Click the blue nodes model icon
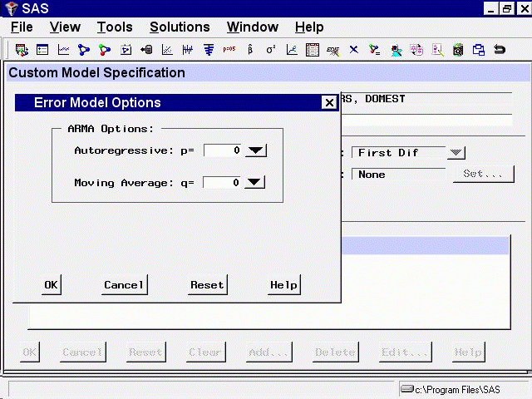532x399 pixels. (84, 50)
